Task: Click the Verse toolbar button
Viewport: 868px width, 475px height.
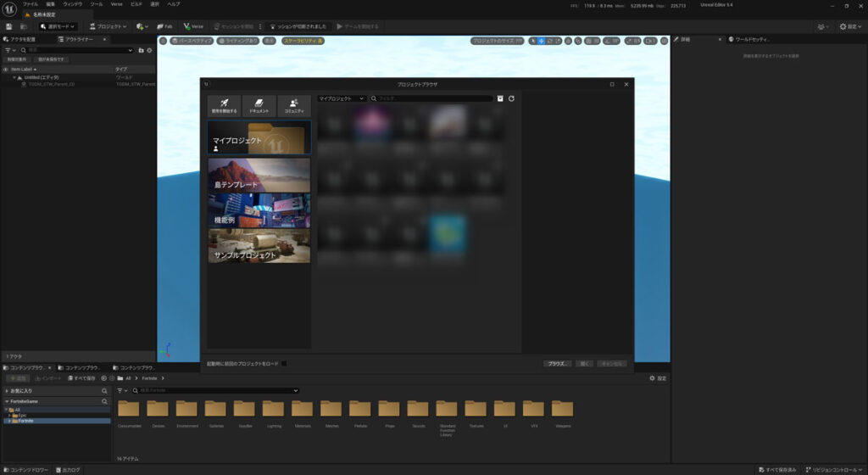Action: 194,26
